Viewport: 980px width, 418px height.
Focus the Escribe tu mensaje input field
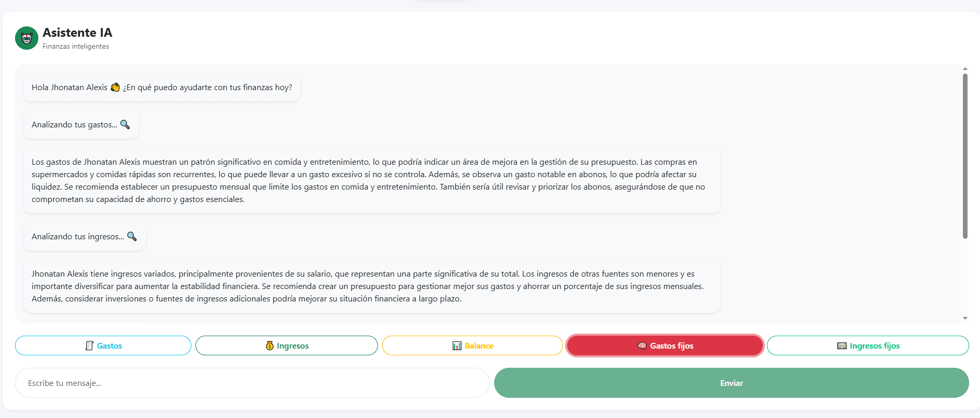click(x=252, y=383)
